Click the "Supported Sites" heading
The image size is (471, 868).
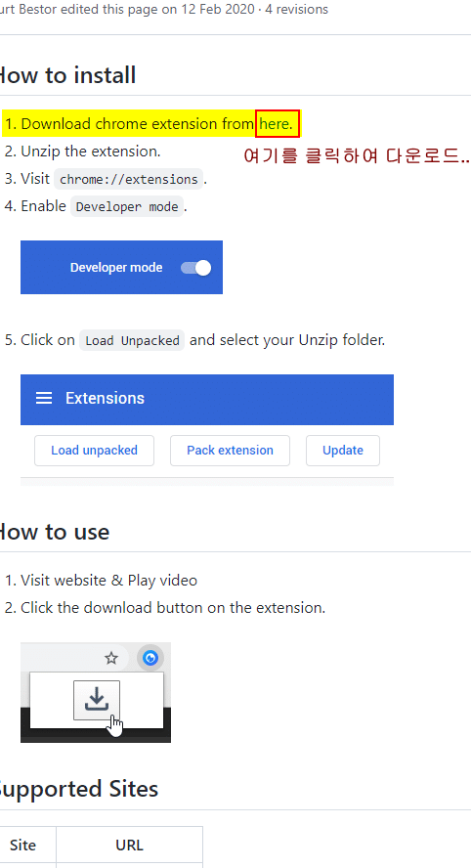click(78, 790)
